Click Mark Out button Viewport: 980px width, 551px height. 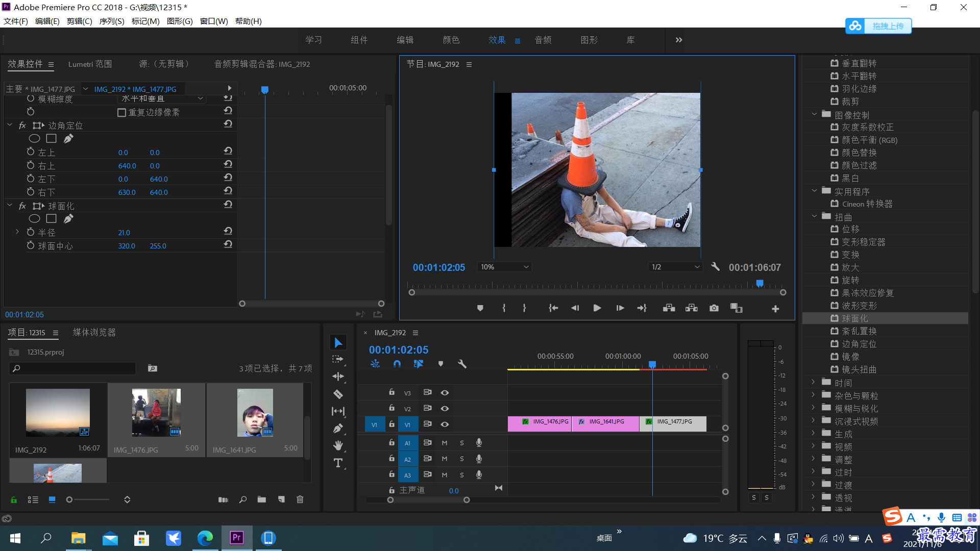pos(524,308)
